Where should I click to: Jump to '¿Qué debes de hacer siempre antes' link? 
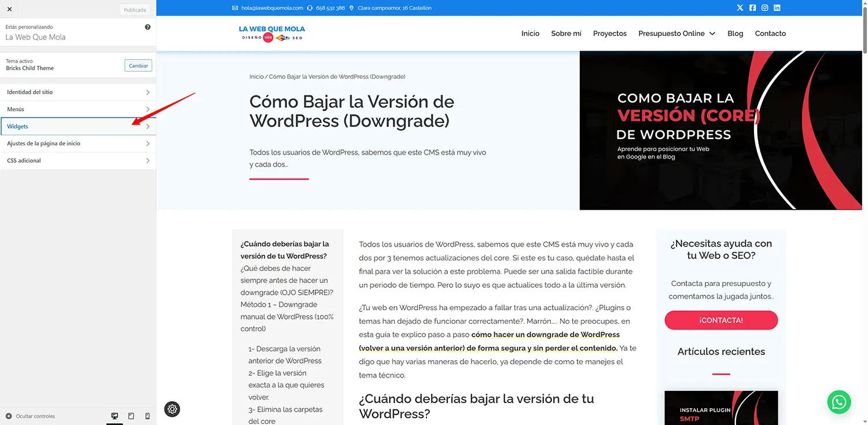click(287, 280)
